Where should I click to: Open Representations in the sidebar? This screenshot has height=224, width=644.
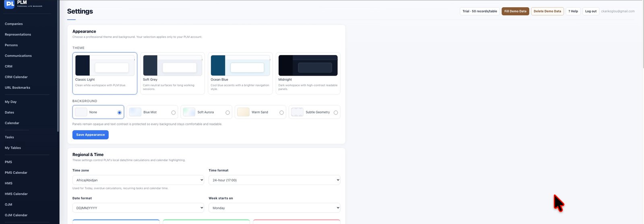[18, 35]
